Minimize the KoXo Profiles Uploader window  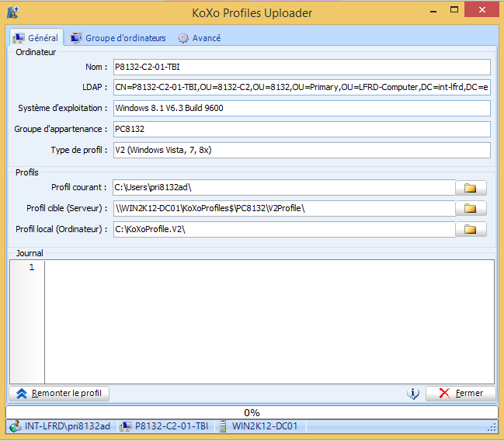coord(433,12)
